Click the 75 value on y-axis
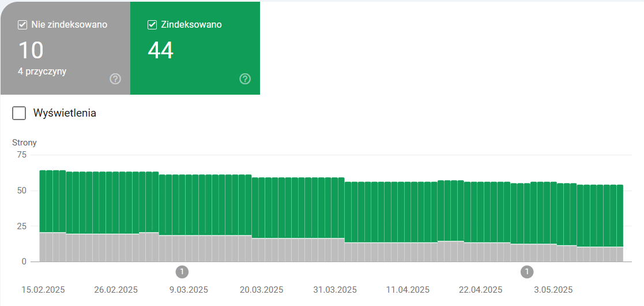The image size is (644, 306). click(21, 155)
